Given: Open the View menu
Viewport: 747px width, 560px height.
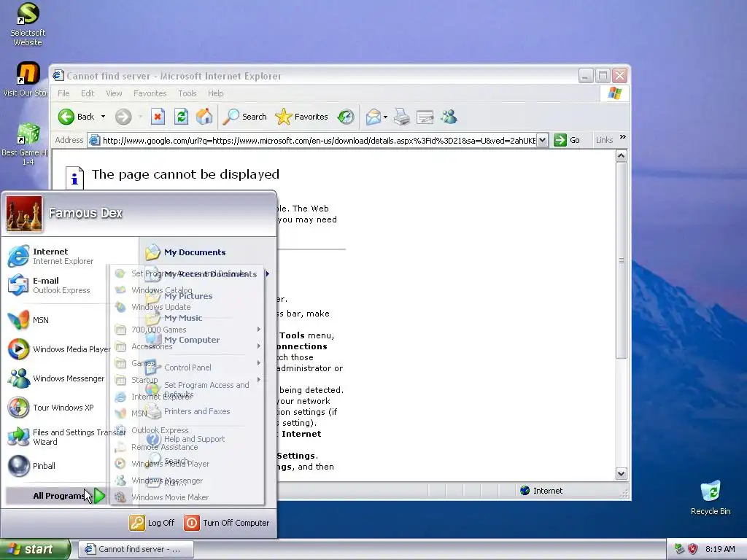Looking at the screenshot, I should (x=114, y=93).
